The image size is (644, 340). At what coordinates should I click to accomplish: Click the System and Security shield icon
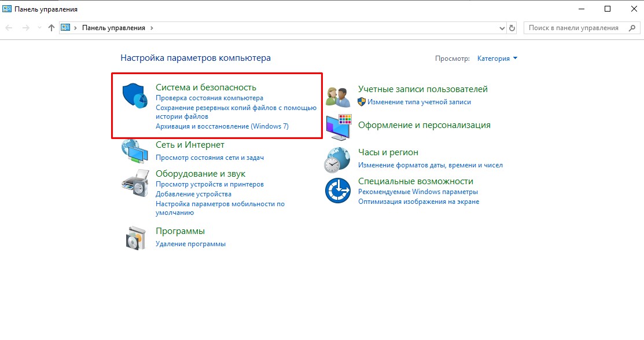click(x=135, y=96)
